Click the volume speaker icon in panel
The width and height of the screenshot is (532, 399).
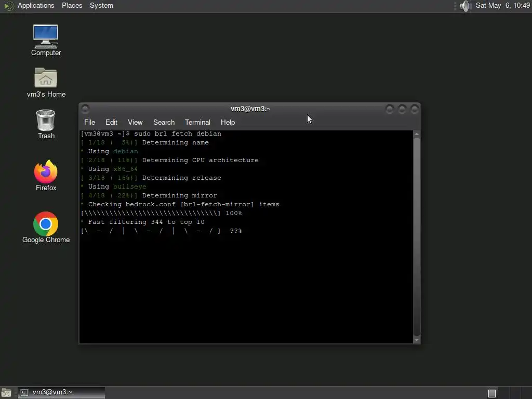(465, 6)
